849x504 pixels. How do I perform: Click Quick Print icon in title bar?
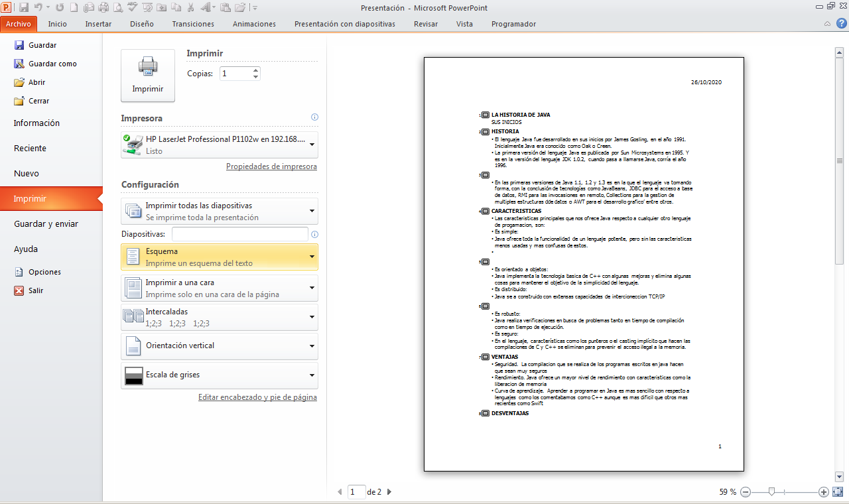point(103,8)
